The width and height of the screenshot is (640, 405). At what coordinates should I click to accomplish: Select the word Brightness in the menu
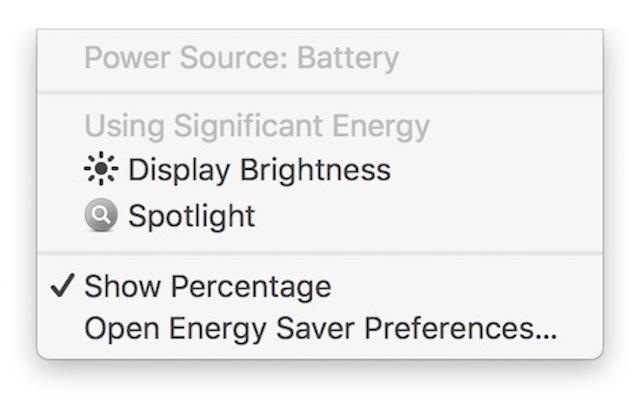click(315, 171)
